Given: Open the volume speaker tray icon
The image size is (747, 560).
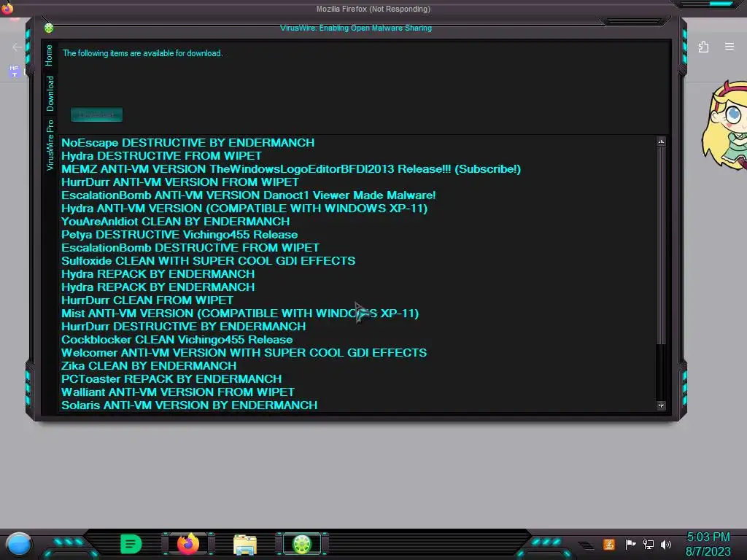Looking at the screenshot, I should (666, 544).
